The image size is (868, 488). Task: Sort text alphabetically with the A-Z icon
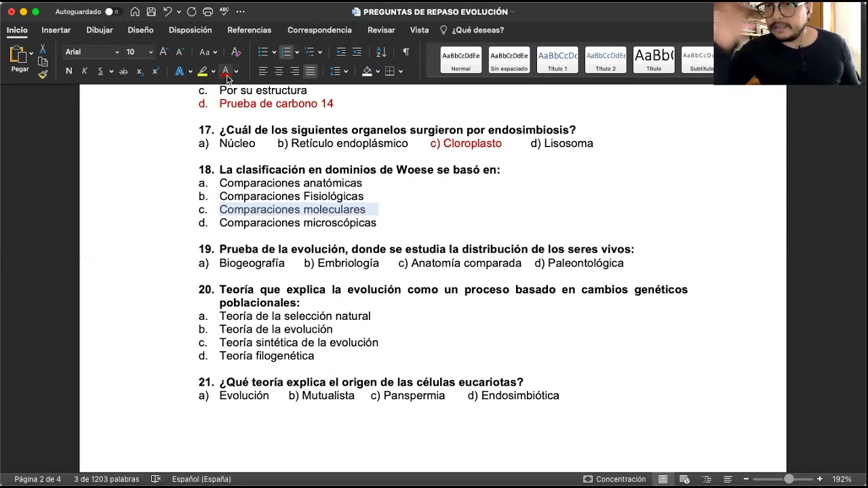tap(381, 52)
